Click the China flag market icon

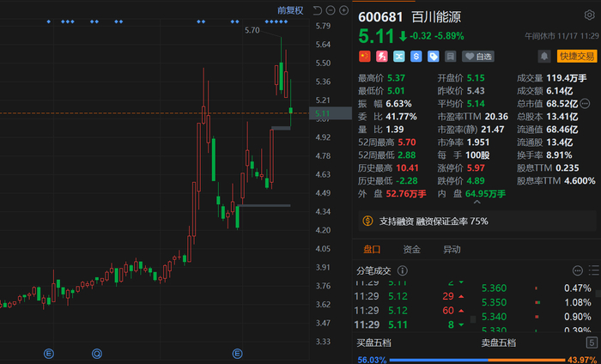click(365, 57)
